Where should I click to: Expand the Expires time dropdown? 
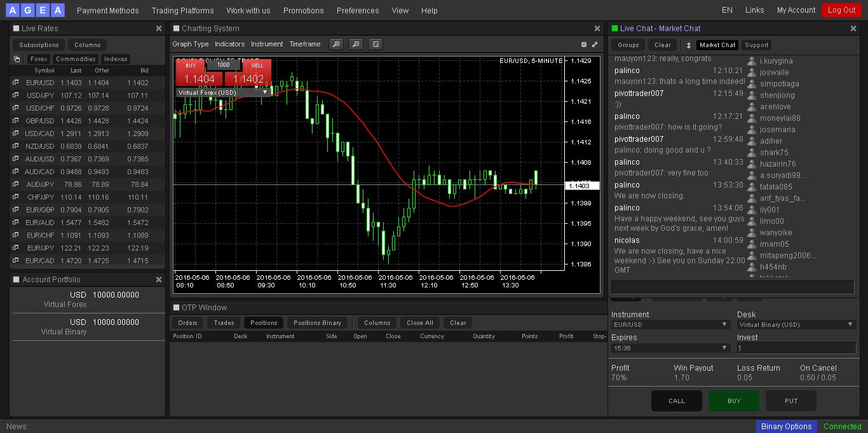coord(670,348)
